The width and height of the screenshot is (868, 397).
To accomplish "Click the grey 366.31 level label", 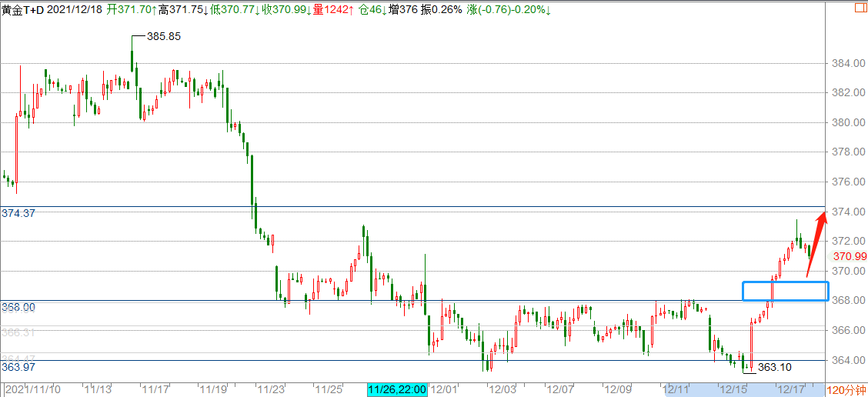I will pos(18,333).
